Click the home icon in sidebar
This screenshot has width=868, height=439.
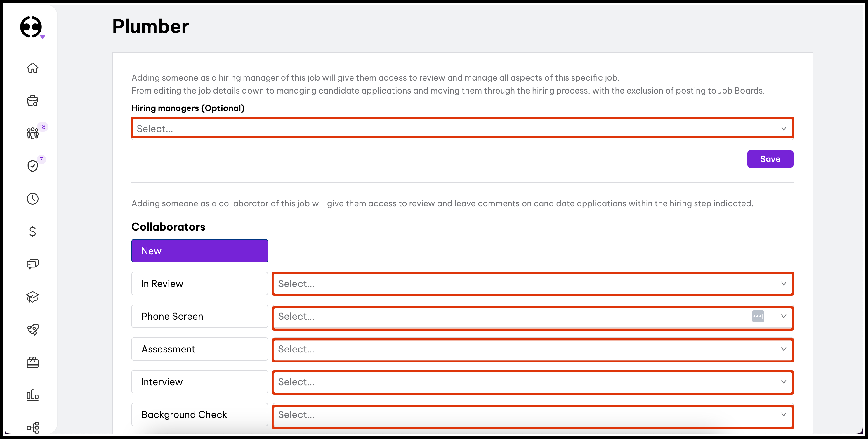(33, 68)
